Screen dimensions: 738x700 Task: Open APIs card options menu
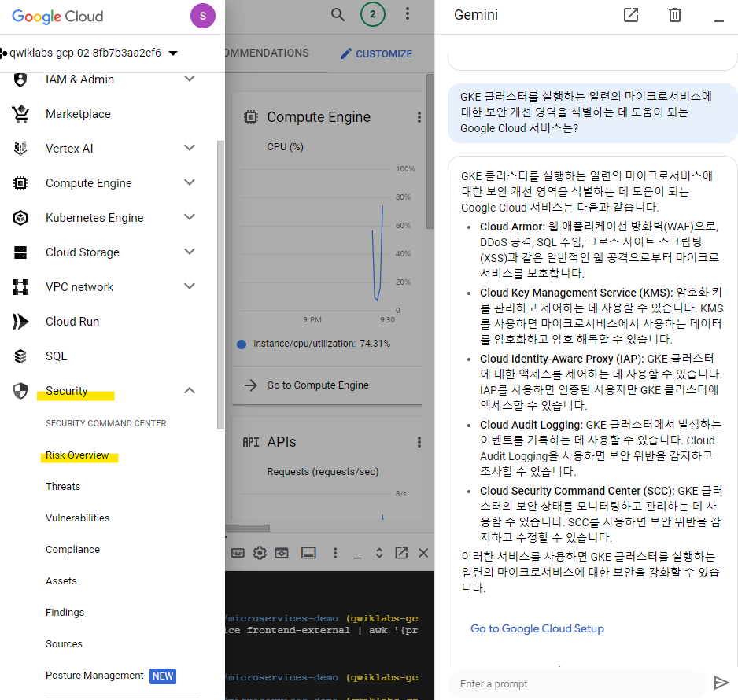click(x=419, y=442)
